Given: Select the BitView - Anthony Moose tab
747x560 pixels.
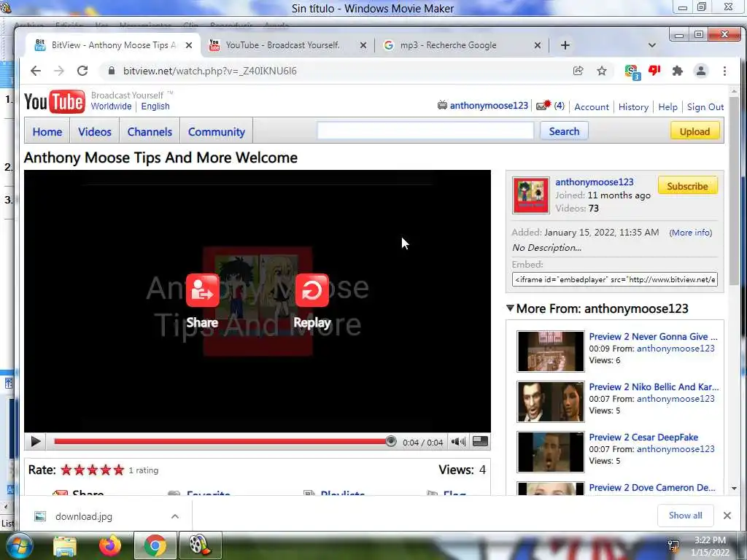Looking at the screenshot, I should click(x=113, y=45).
